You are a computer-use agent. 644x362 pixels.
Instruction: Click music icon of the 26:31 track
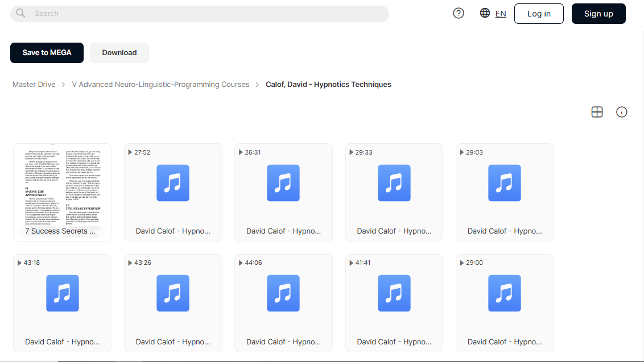click(x=283, y=183)
